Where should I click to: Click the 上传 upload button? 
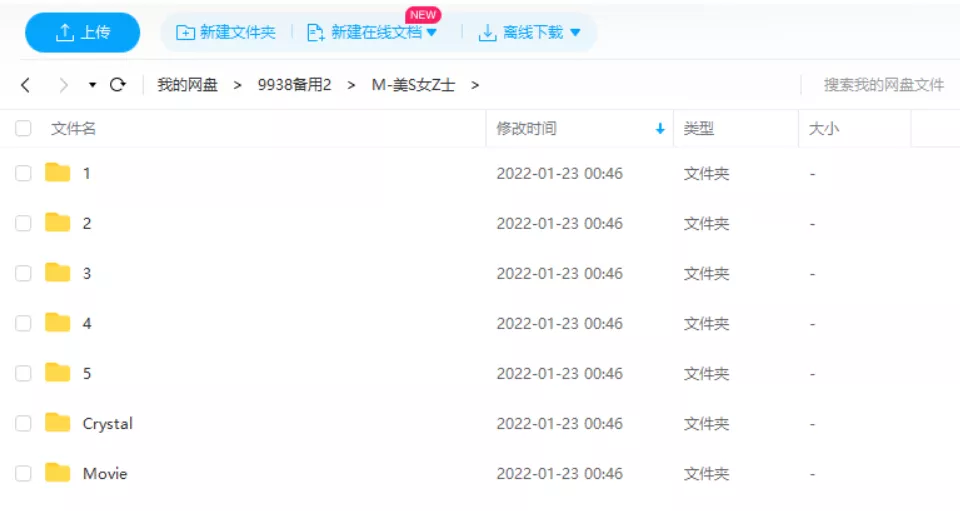(x=83, y=33)
